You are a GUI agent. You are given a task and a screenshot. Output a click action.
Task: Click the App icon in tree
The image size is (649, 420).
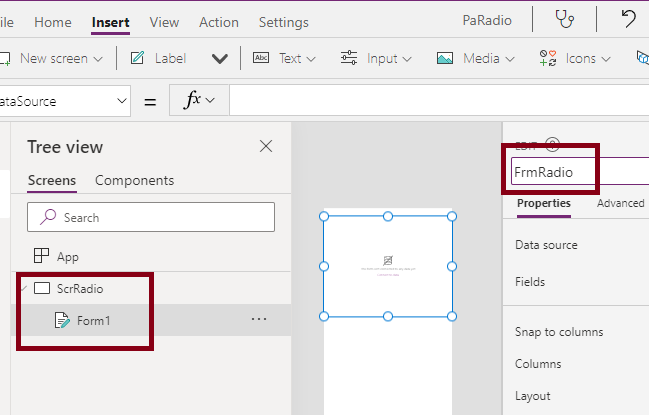click(x=42, y=256)
